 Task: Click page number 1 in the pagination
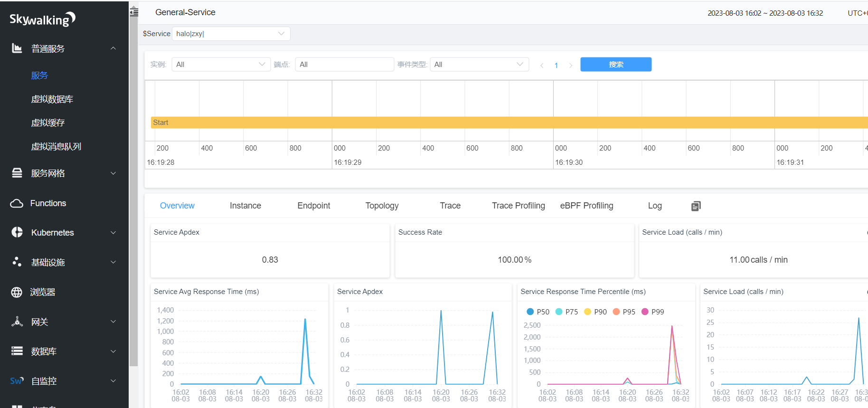click(556, 66)
